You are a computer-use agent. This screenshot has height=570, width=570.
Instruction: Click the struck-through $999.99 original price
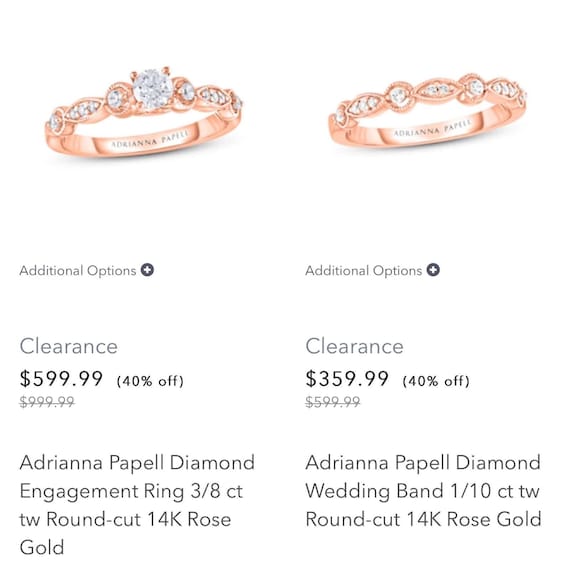coord(47,402)
